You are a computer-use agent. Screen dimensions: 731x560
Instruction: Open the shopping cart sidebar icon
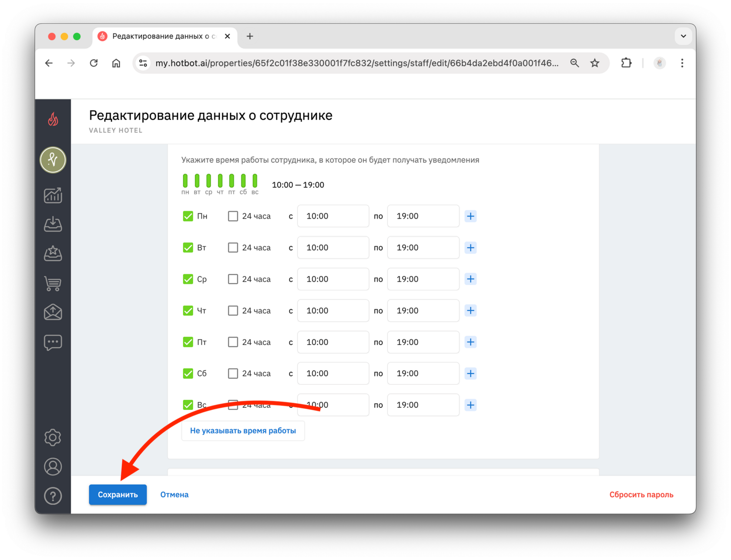click(x=53, y=283)
